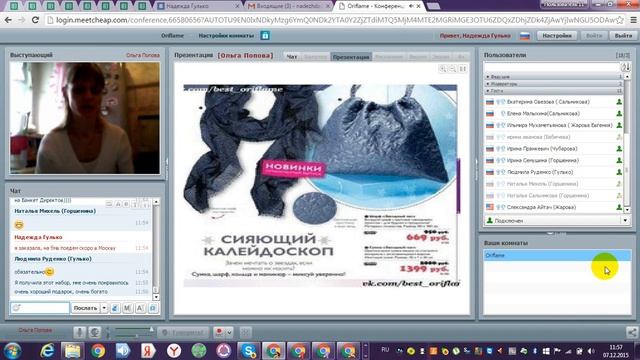Click the user search field in Пользователи

552,67
